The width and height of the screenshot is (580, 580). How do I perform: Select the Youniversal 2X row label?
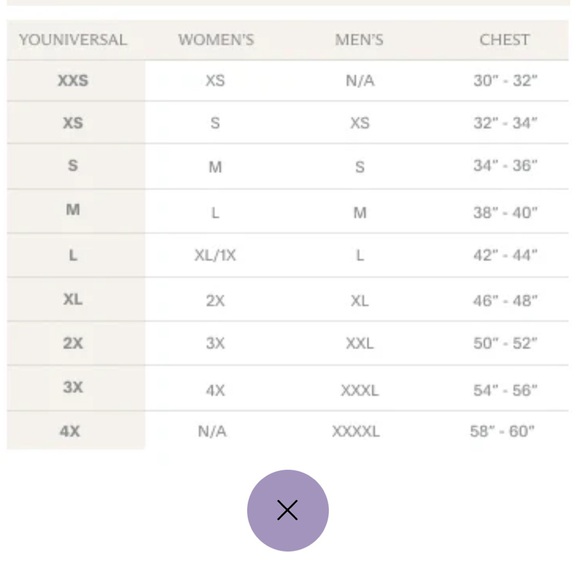pyautogui.click(x=73, y=343)
